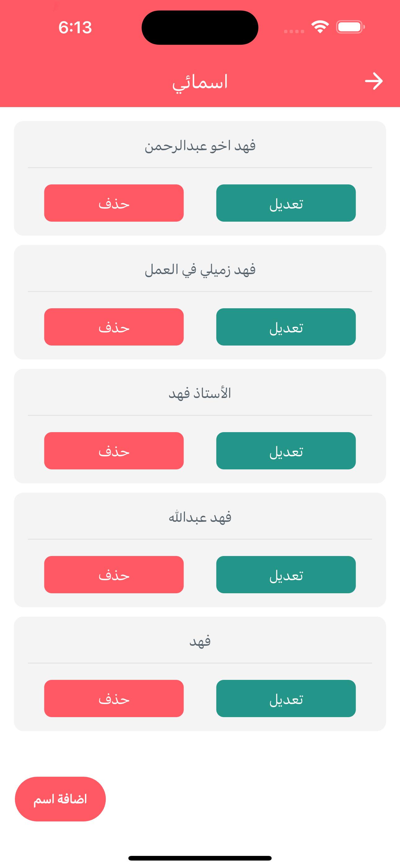
Task: Edit the last name card فهد
Action: [286, 698]
